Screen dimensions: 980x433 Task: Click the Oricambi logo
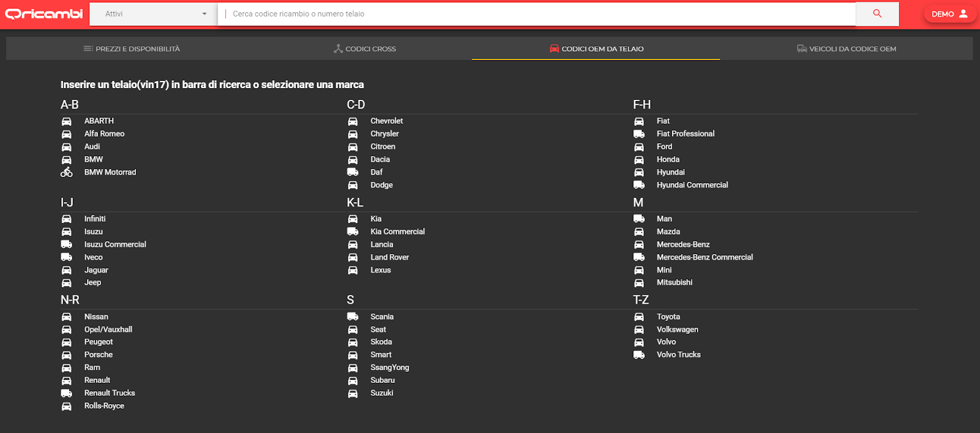(x=44, y=13)
